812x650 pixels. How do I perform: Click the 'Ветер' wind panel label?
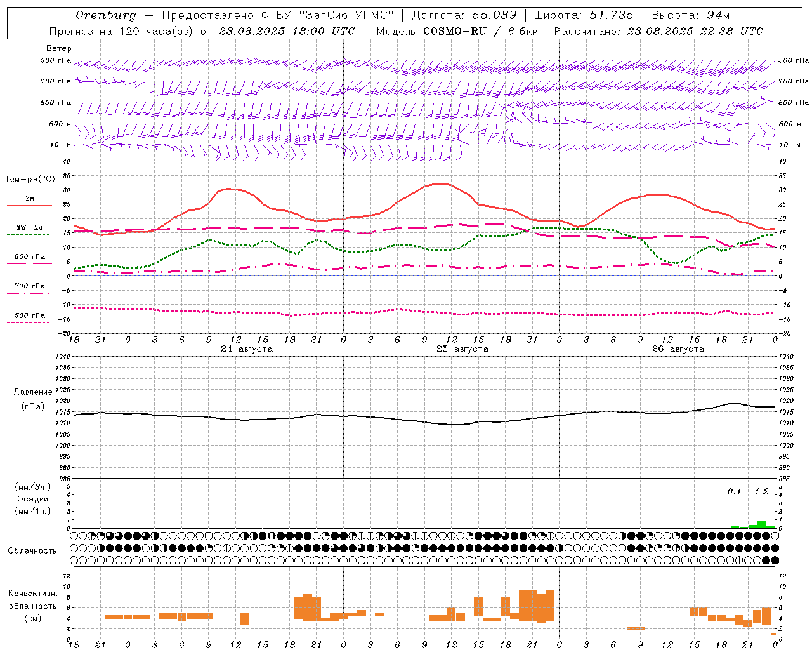[58, 48]
